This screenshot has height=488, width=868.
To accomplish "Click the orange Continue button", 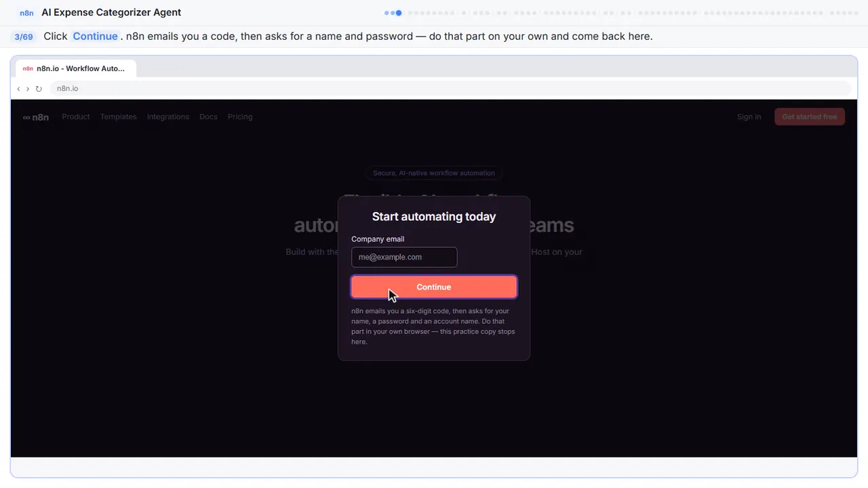I will click(x=434, y=287).
